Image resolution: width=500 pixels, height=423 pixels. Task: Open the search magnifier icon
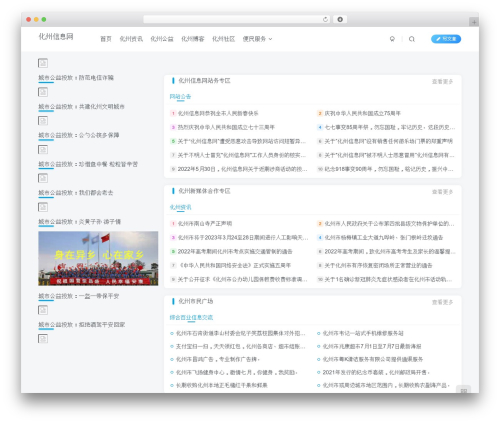pyautogui.click(x=412, y=39)
